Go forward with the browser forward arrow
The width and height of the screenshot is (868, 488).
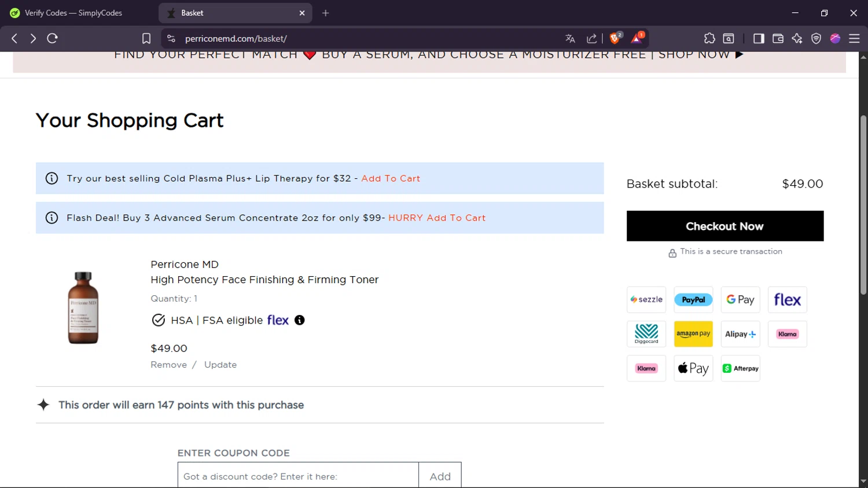pos(33,38)
